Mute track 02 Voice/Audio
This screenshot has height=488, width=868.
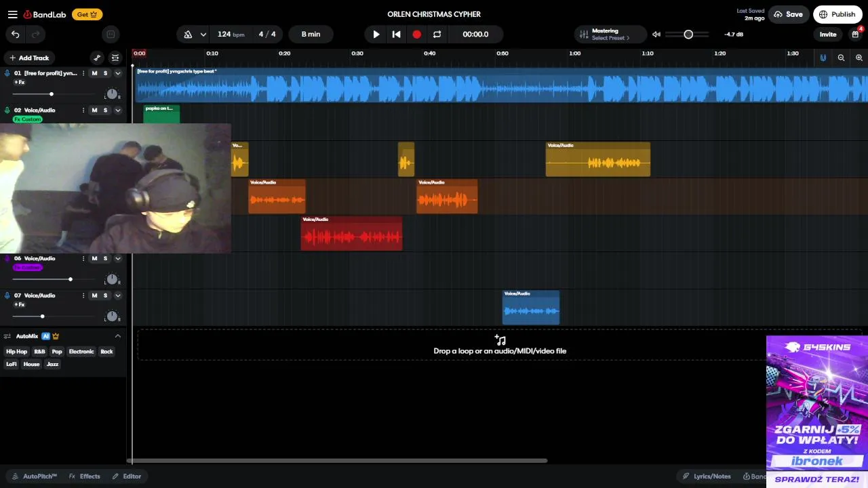94,110
